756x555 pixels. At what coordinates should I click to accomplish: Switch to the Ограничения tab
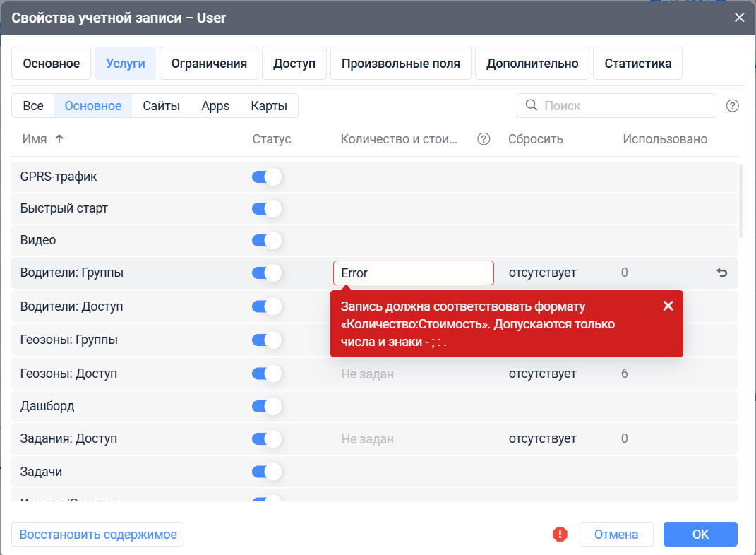point(209,64)
